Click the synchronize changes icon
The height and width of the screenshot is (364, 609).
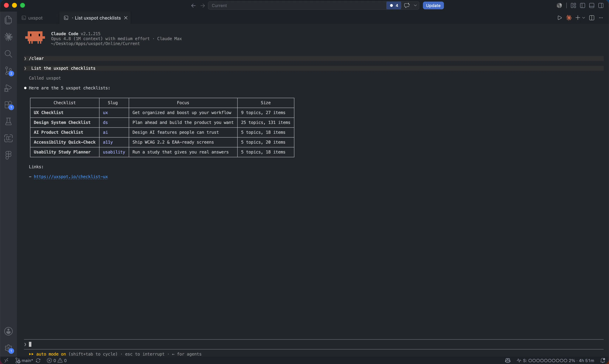pyautogui.click(x=38, y=360)
